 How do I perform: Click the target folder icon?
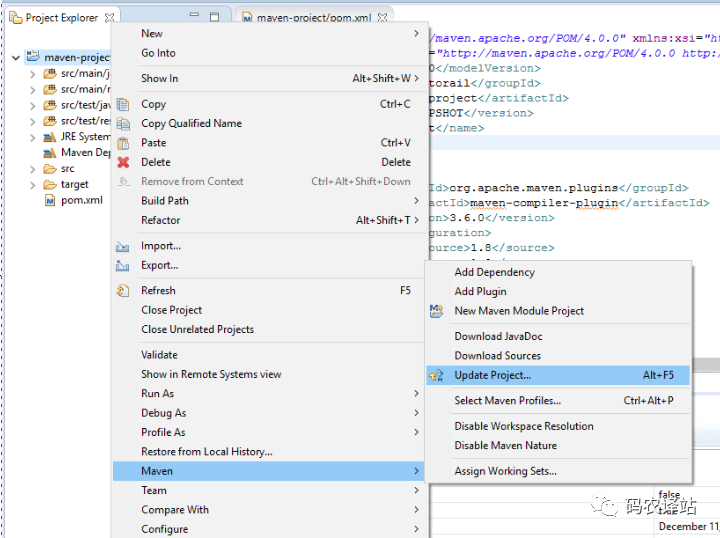pyautogui.click(x=50, y=185)
